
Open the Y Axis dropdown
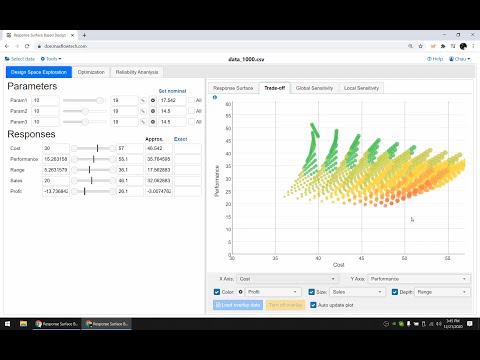point(419,279)
